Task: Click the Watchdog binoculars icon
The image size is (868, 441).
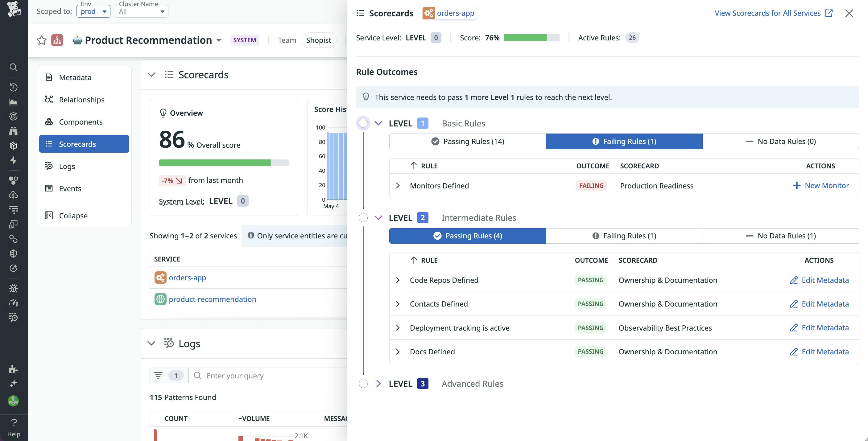Action: click(x=14, y=131)
